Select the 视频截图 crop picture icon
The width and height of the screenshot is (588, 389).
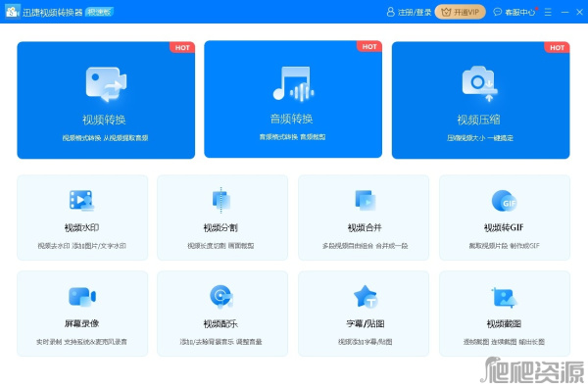point(505,298)
